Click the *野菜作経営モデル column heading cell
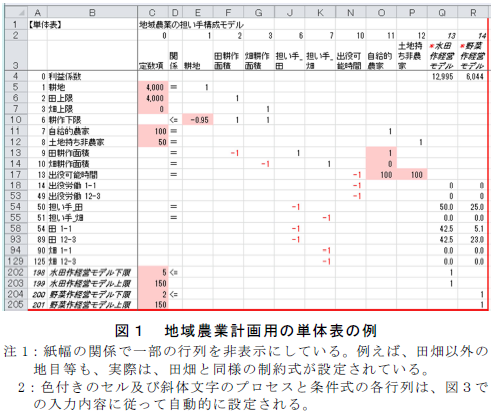This screenshot has height=418, width=493. [x=473, y=55]
